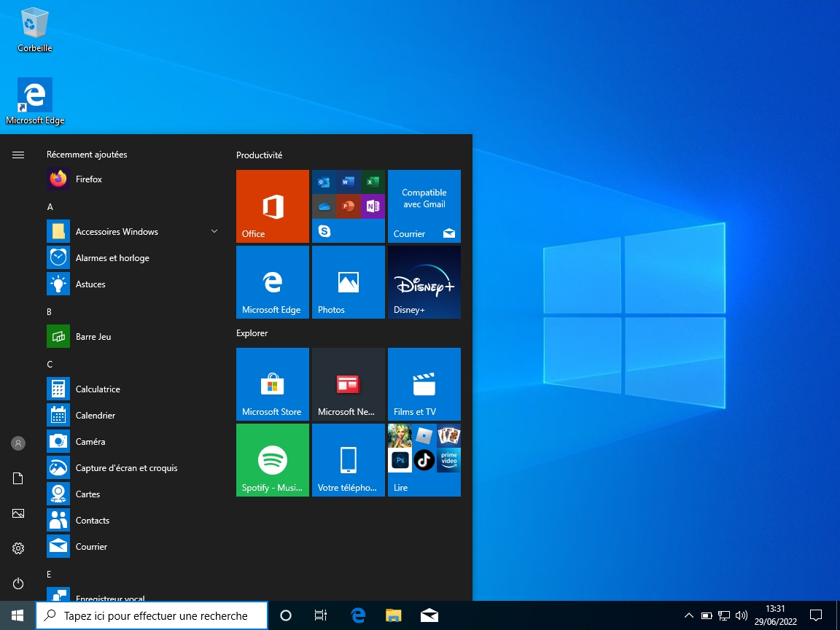Open the Microsoft Store tile
The height and width of the screenshot is (630, 840).
click(273, 384)
